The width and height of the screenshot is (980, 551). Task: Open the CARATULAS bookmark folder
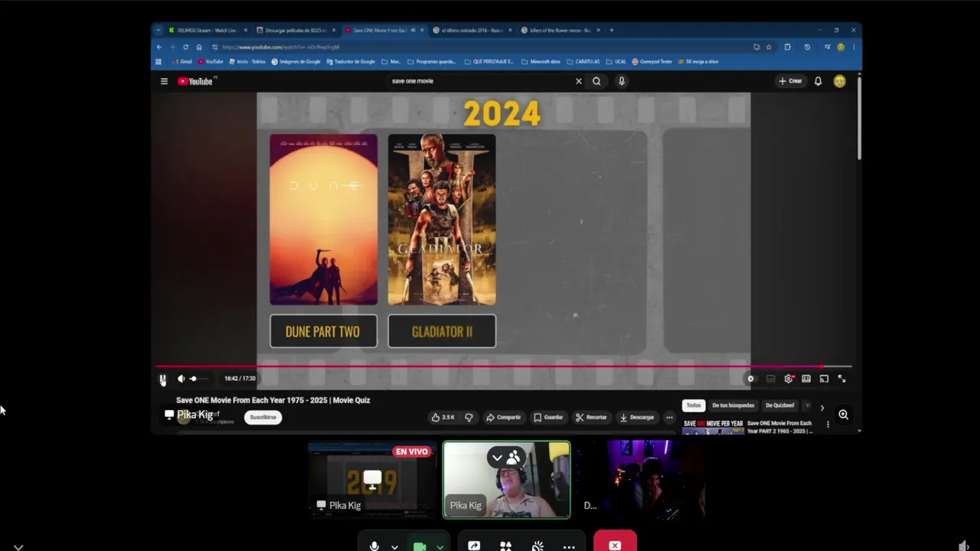click(x=583, y=61)
